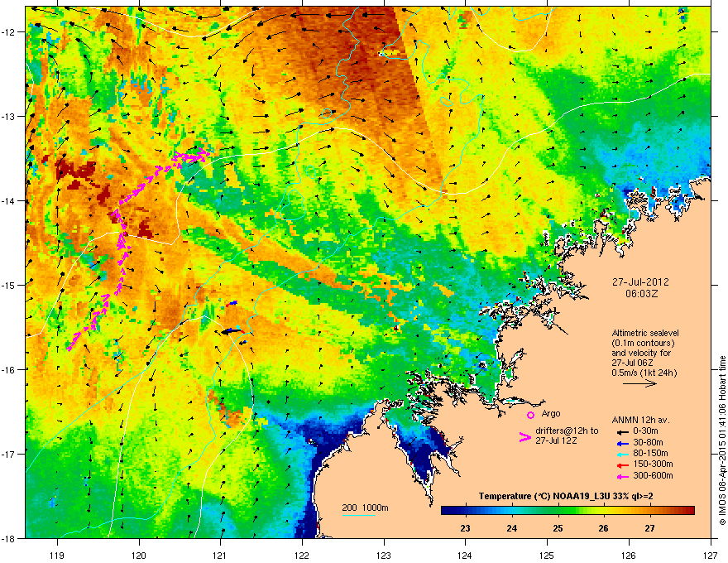The width and height of the screenshot is (728, 563).
Task: Click the -13 latitude axis label
Action: tap(9, 116)
